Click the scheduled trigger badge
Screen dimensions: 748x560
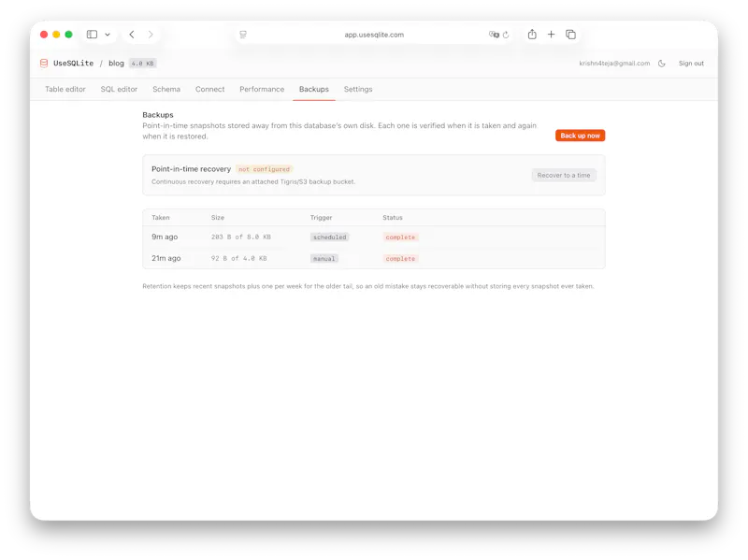pos(330,237)
